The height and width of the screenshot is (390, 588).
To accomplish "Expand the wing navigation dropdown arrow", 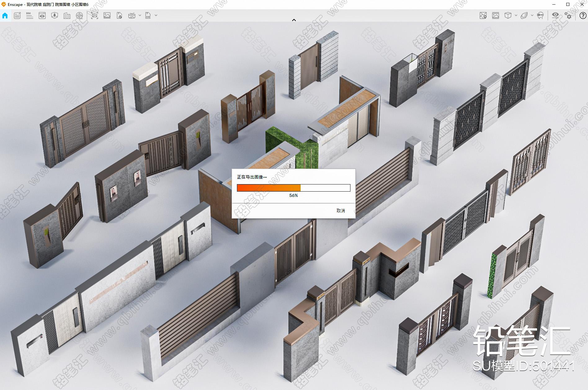I will [532, 15].
